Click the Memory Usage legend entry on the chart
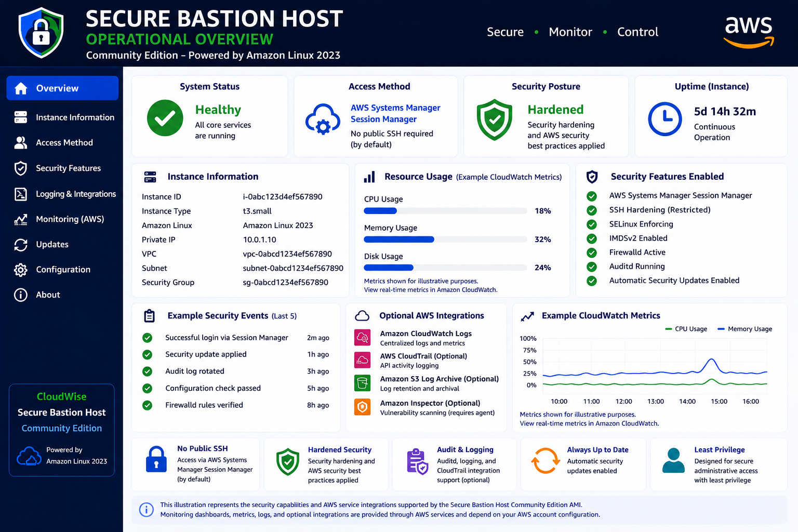Image resolution: width=798 pixels, height=532 pixels. click(x=744, y=329)
